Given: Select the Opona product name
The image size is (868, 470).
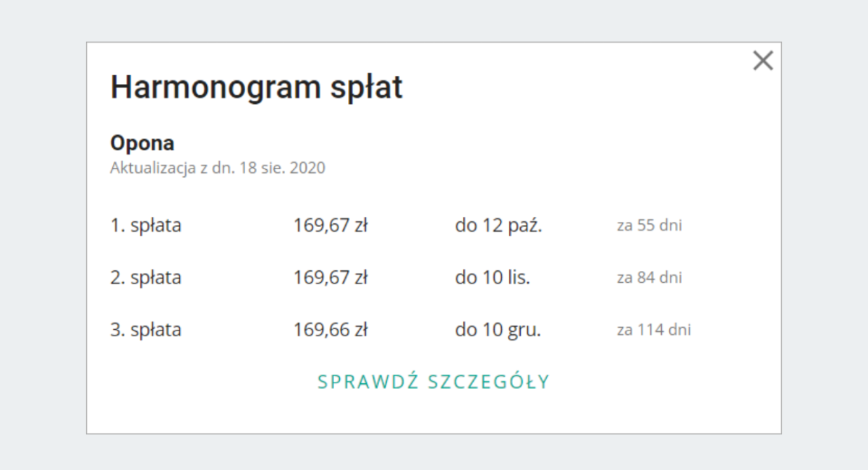Looking at the screenshot, I should [142, 142].
